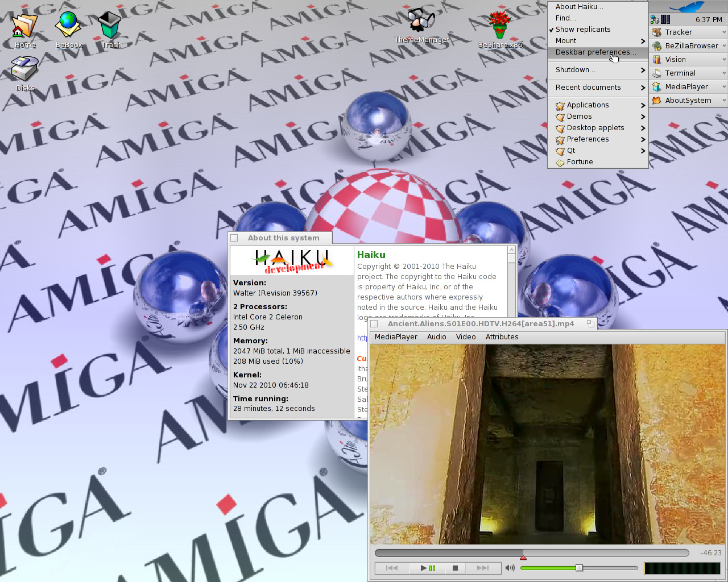The image size is (728, 582).
Task: Toggle the Show replicants checked item
Action: click(x=597, y=30)
